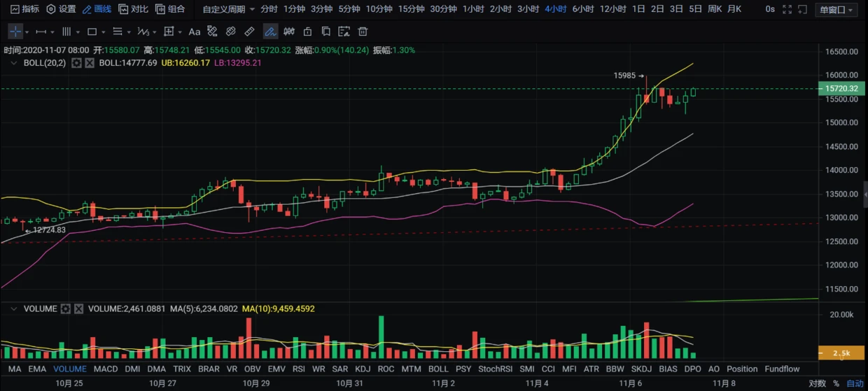Select the vertical lines drawing tool
This screenshot has width=868, height=391.
click(x=66, y=31)
